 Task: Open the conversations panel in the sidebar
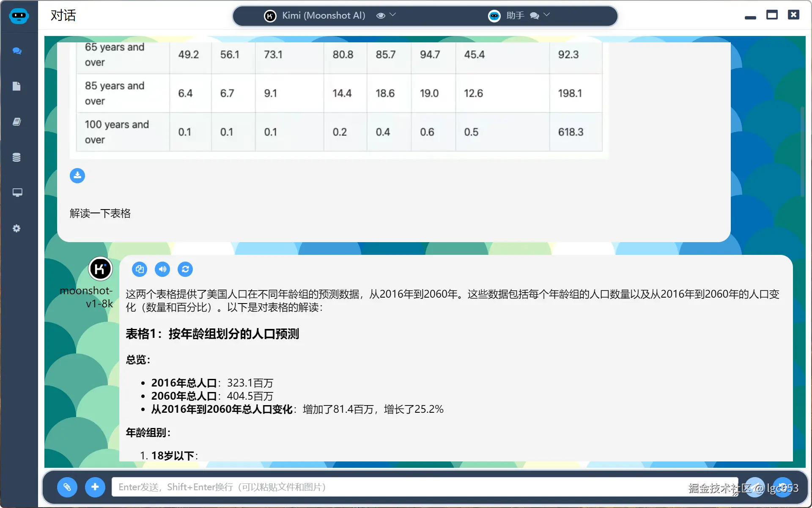pyautogui.click(x=17, y=51)
